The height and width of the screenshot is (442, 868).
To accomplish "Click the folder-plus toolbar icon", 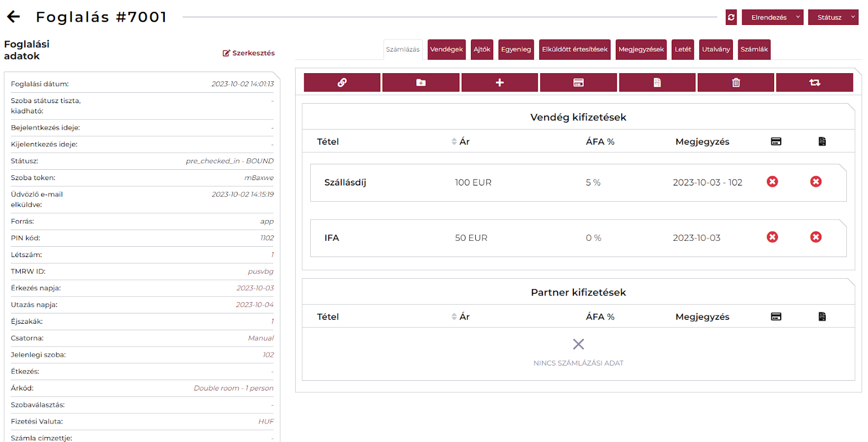I will point(420,82).
